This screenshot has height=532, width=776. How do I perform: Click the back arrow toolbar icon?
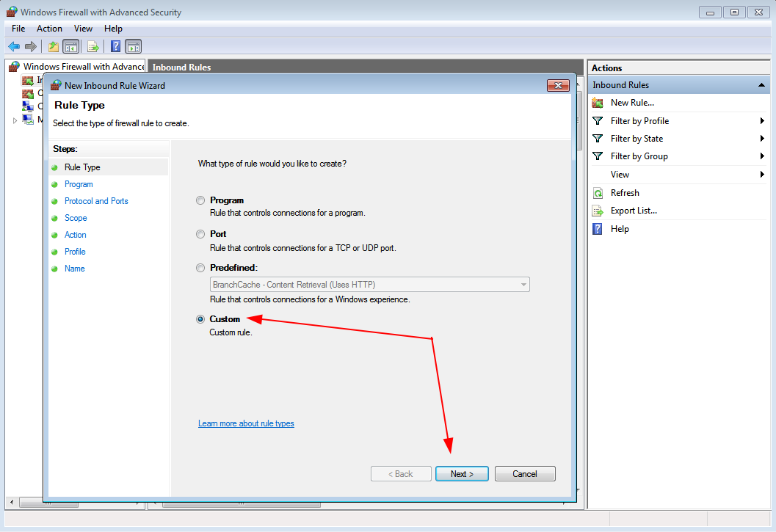(x=13, y=47)
